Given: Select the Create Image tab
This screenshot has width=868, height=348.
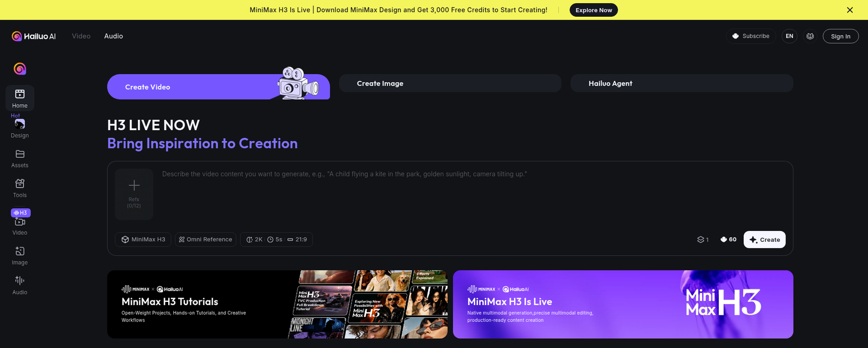Looking at the screenshot, I should pos(450,83).
